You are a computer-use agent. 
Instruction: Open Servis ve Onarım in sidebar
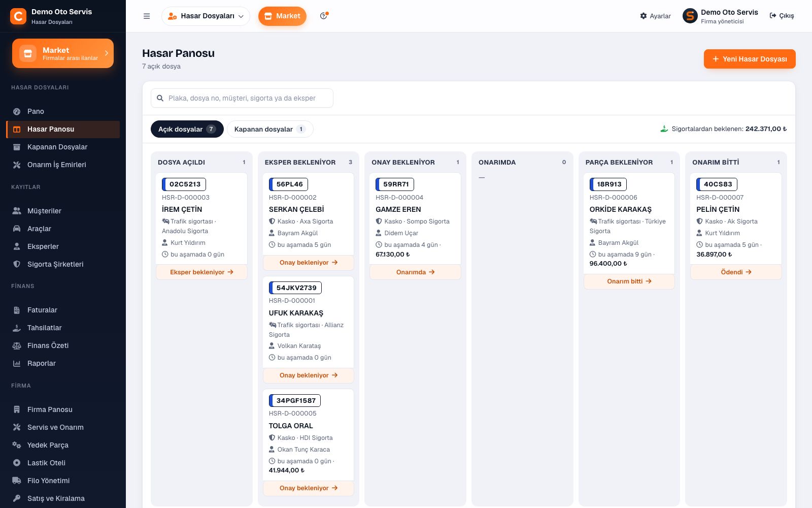click(x=63, y=427)
